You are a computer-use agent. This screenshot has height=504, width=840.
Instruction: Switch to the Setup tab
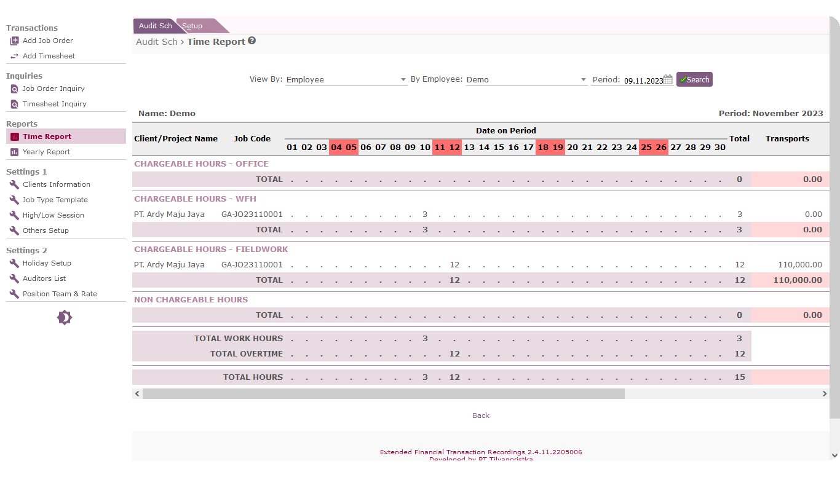point(192,26)
